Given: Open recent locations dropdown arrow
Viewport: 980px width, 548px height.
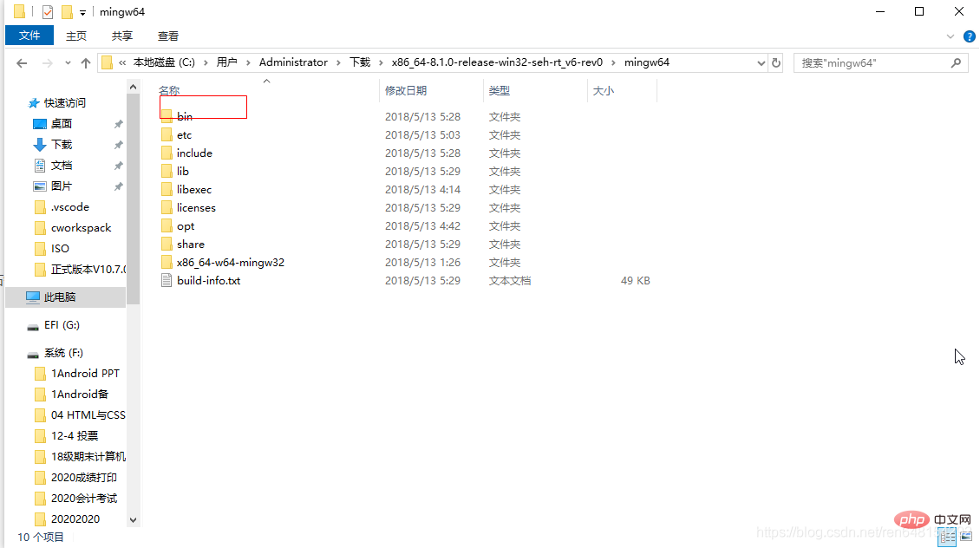Looking at the screenshot, I should coord(68,63).
